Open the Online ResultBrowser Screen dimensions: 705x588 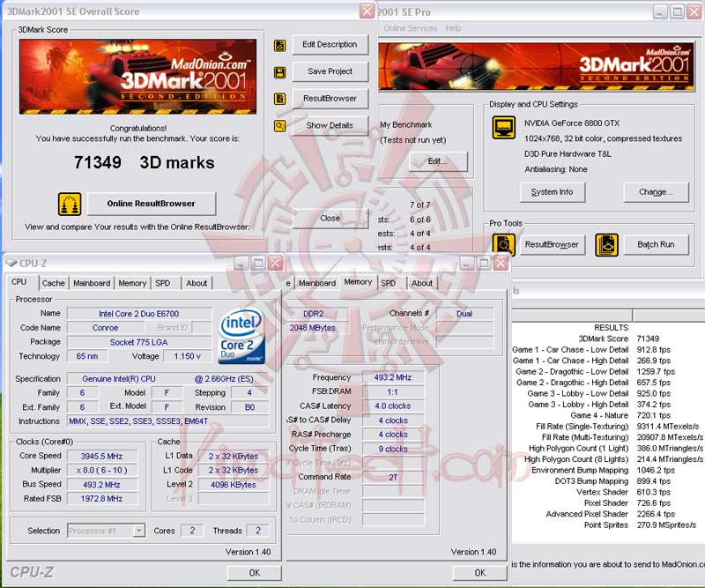point(152,204)
